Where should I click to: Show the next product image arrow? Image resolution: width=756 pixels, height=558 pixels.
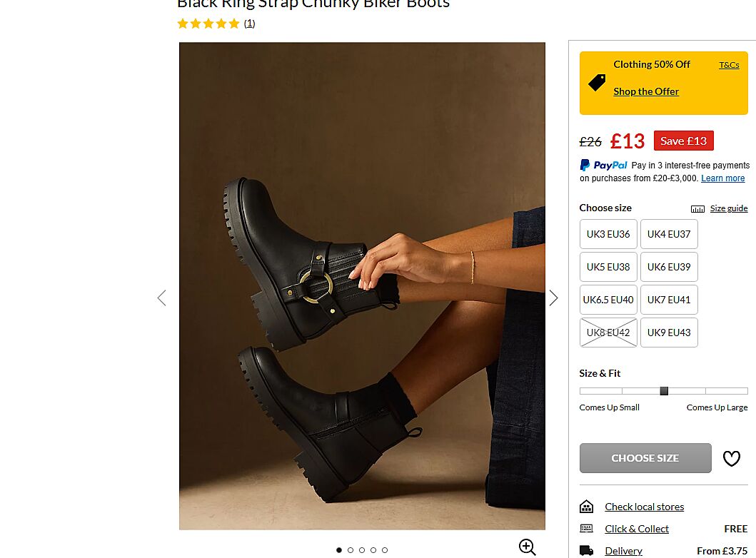(x=553, y=298)
